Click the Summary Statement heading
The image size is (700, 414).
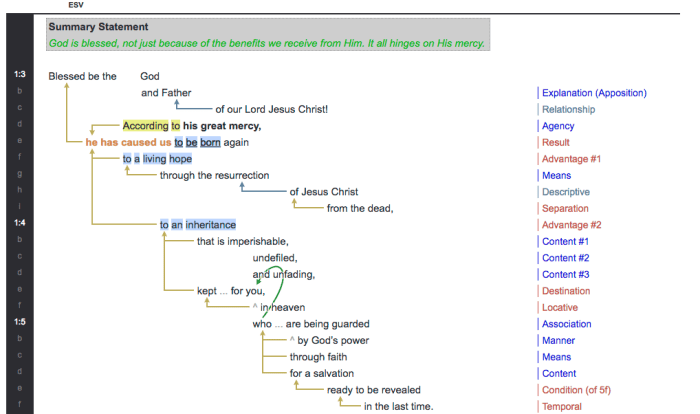[98, 27]
